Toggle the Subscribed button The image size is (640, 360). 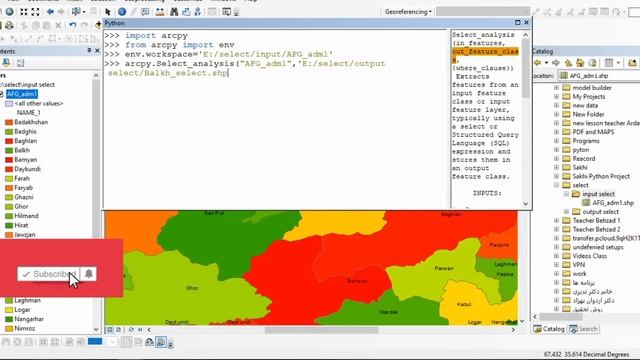[49, 274]
